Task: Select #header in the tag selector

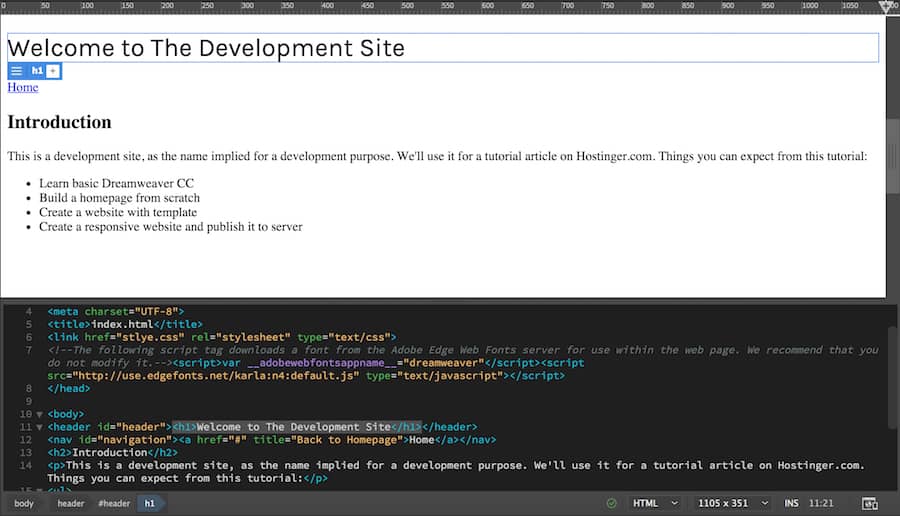Action: (114, 503)
